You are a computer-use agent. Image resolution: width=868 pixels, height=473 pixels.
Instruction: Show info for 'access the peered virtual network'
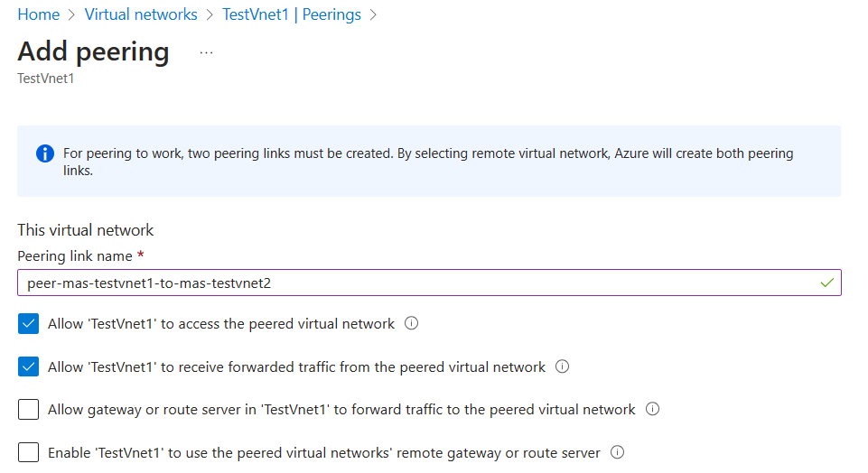(412, 323)
